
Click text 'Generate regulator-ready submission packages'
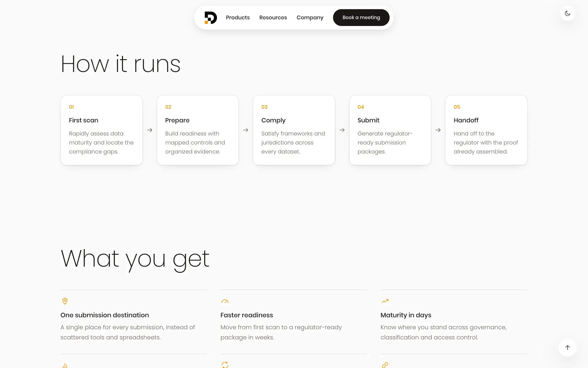(x=385, y=143)
